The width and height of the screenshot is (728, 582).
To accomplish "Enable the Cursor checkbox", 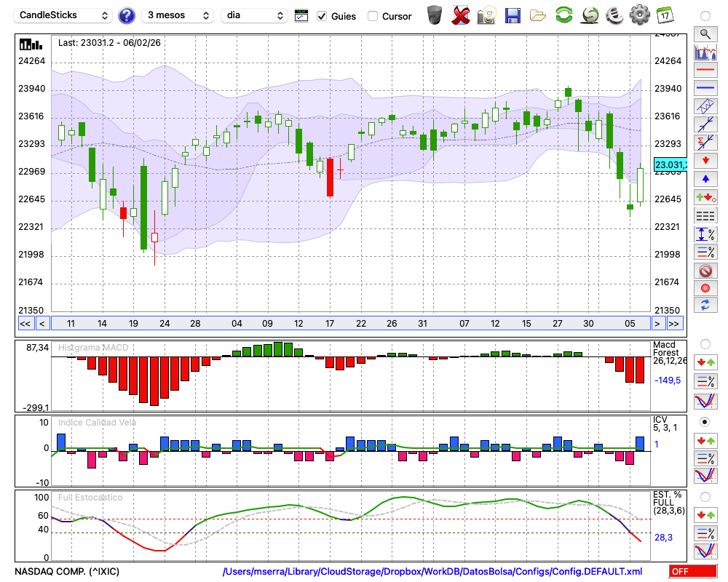I will (372, 16).
